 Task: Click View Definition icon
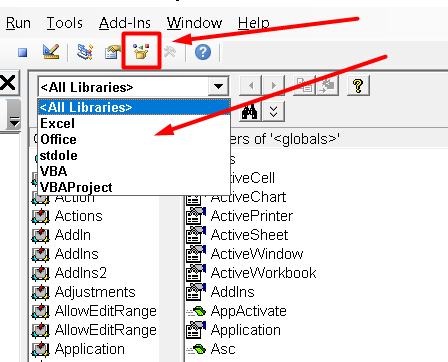(327, 86)
